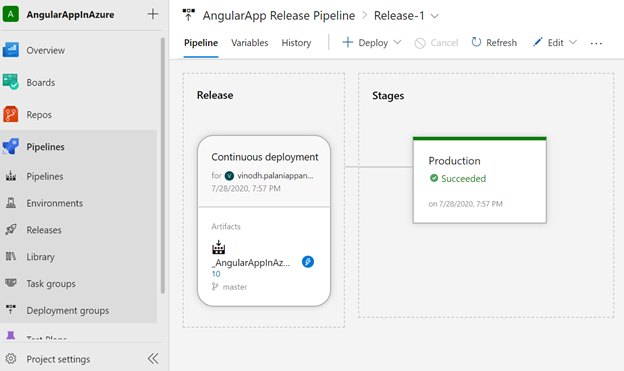This screenshot has width=624, height=371.
Task: Open build number 10 link
Action: click(x=216, y=274)
